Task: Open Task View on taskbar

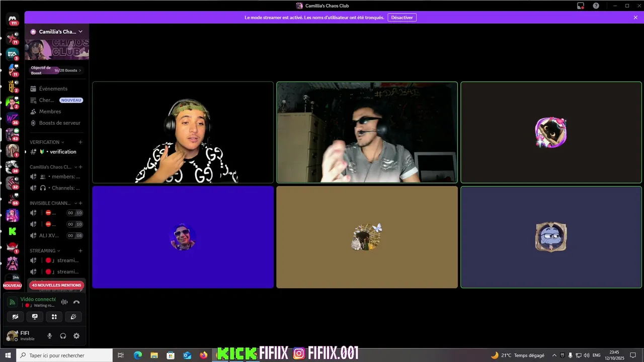Action: pos(121,355)
